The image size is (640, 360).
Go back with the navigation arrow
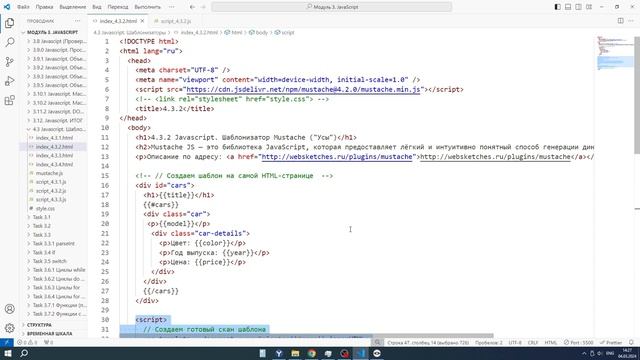coord(192,7)
